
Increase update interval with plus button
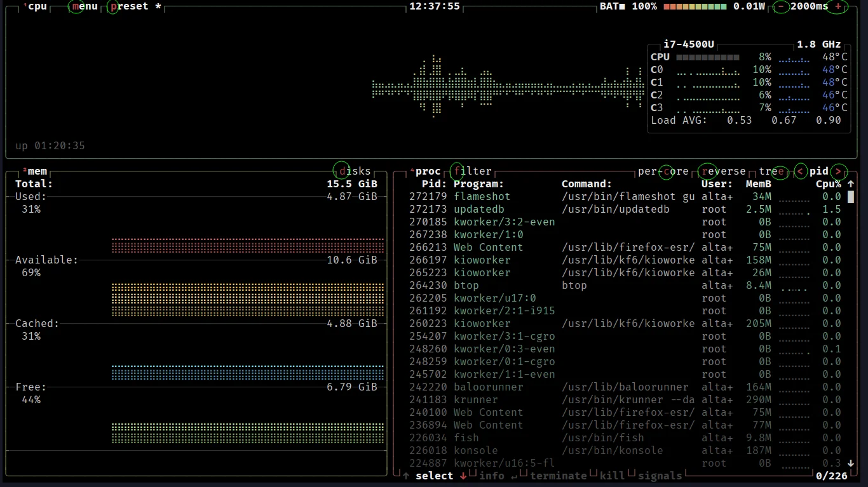pos(838,6)
